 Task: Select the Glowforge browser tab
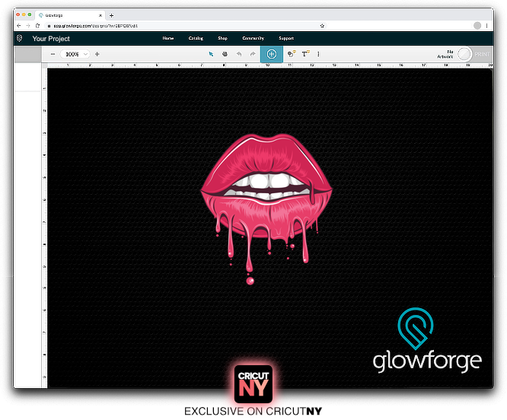(69, 15)
